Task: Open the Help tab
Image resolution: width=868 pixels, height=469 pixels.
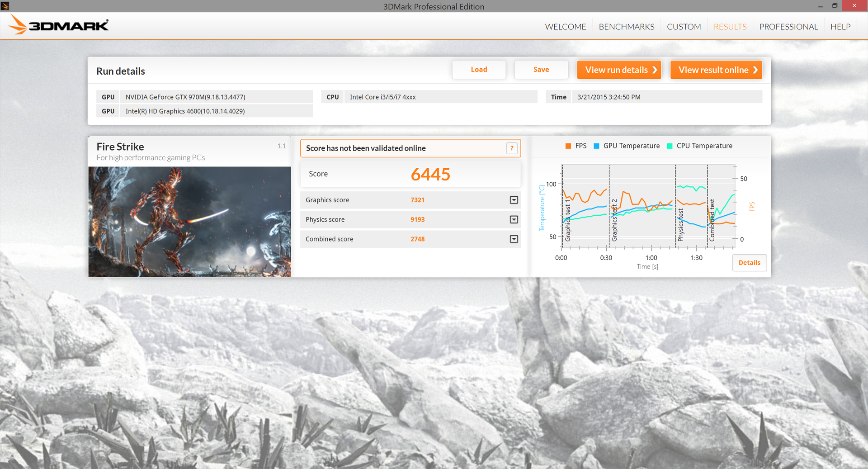Action: [x=840, y=27]
